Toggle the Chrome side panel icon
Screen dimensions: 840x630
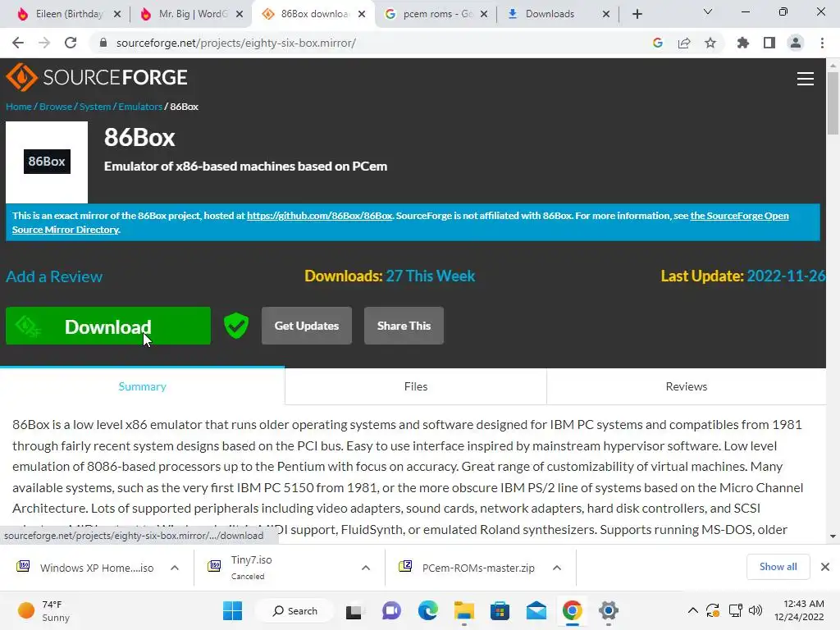pyautogui.click(x=769, y=43)
